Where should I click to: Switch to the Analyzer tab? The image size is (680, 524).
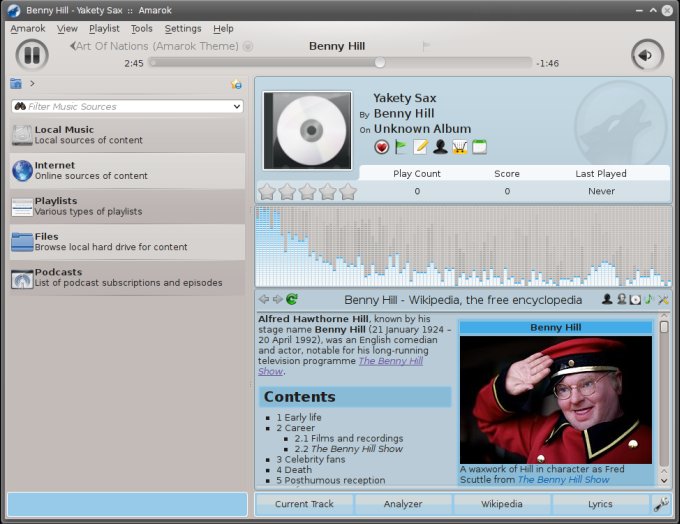(403, 504)
